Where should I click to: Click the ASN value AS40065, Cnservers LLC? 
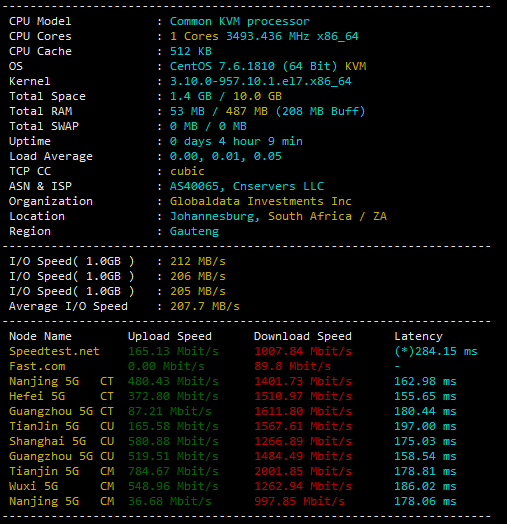pyautogui.click(x=247, y=186)
